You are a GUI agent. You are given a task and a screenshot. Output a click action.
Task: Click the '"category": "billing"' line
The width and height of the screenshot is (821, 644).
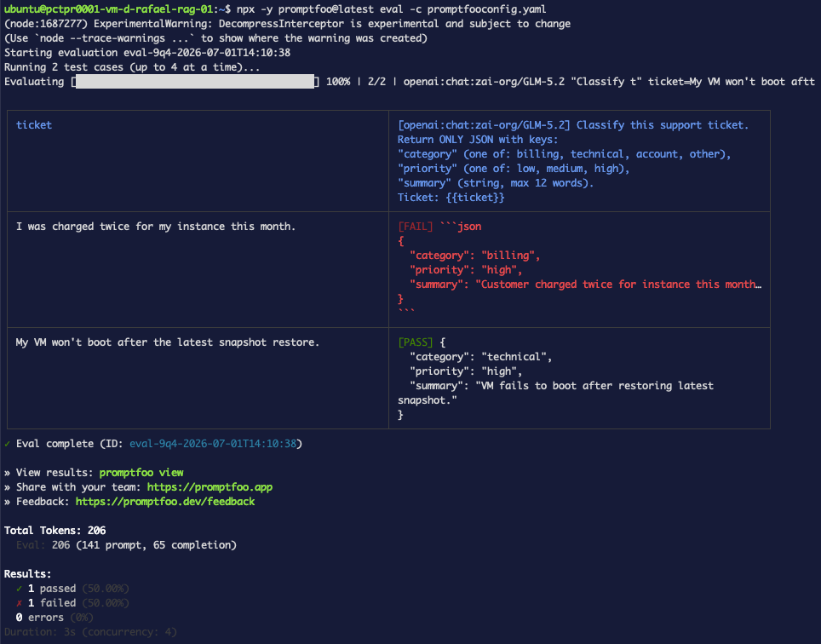pyautogui.click(x=474, y=255)
